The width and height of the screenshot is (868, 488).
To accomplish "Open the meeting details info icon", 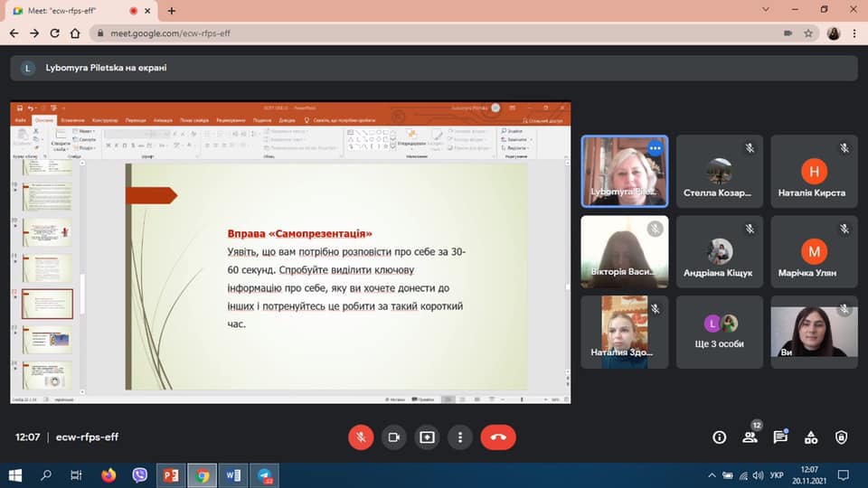I will (720, 437).
